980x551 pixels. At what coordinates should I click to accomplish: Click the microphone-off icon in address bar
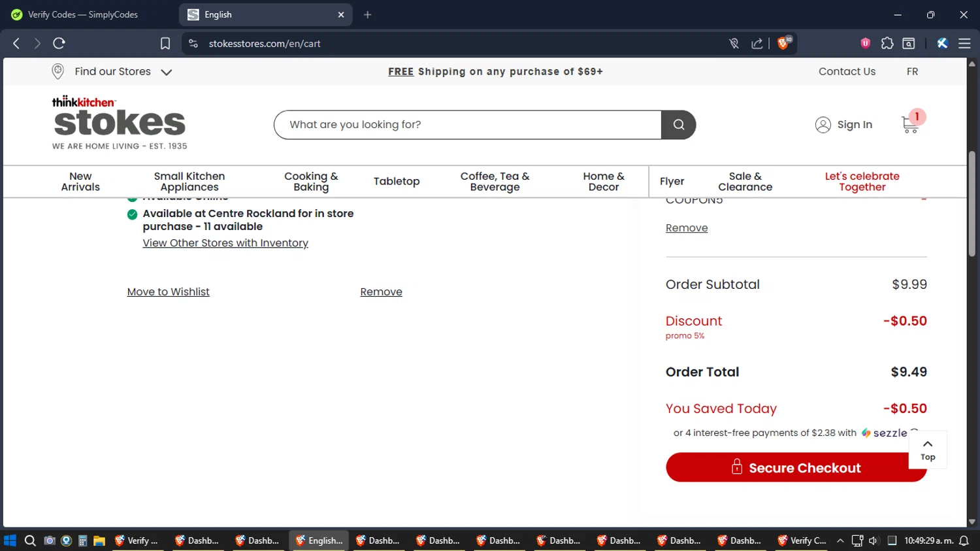[734, 43]
